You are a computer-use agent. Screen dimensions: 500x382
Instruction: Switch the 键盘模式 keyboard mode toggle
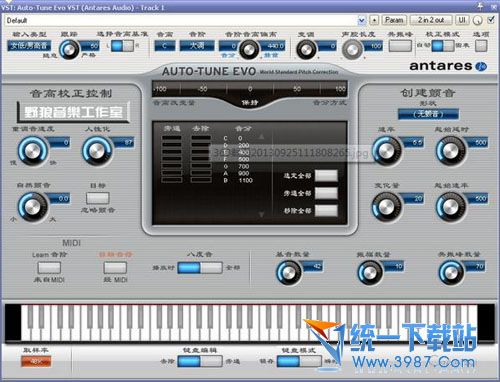pos(299,361)
